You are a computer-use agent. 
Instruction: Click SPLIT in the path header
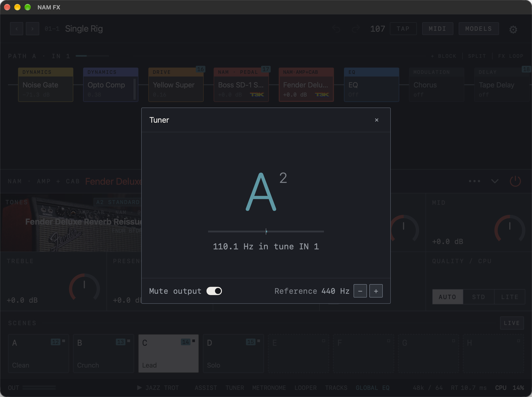[477, 56]
